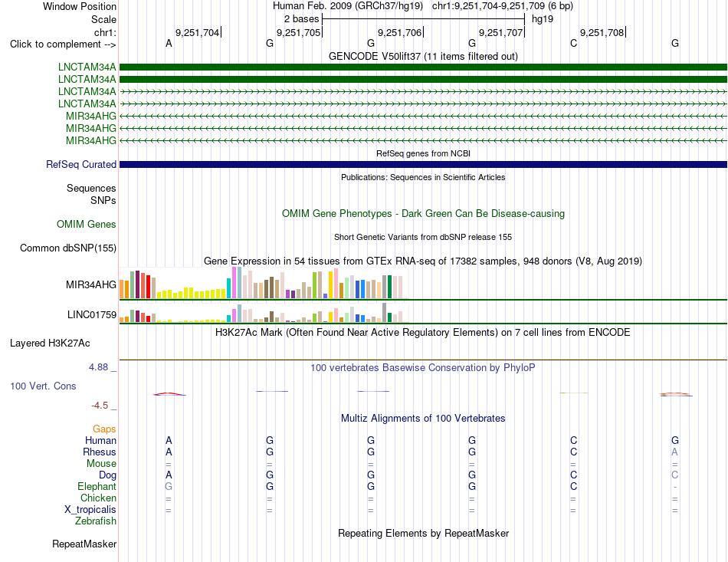Click the PhyloP lower limit '-4.5'

[x=100, y=406]
